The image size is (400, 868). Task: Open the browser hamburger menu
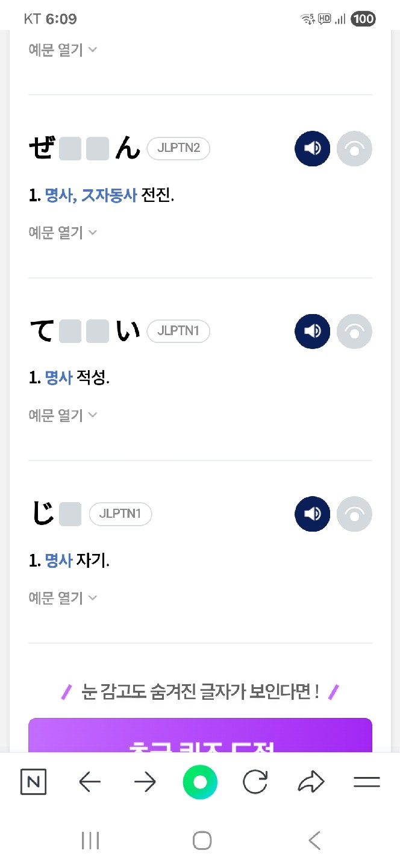pos(366,782)
